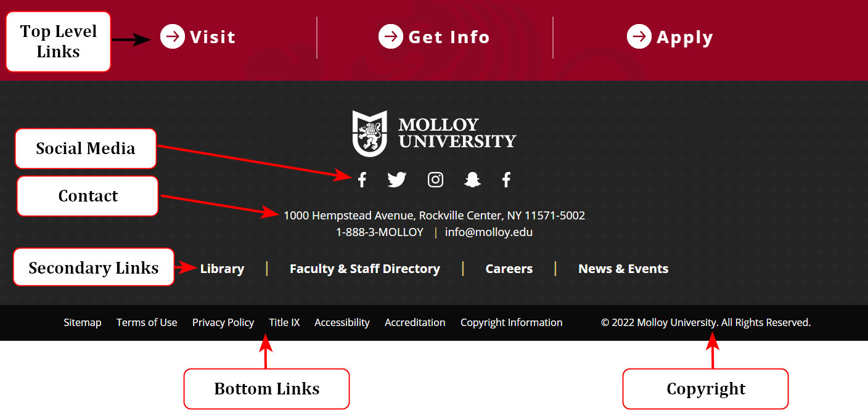Open News & Events
The width and height of the screenshot is (868, 416).
pyautogui.click(x=623, y=269)
